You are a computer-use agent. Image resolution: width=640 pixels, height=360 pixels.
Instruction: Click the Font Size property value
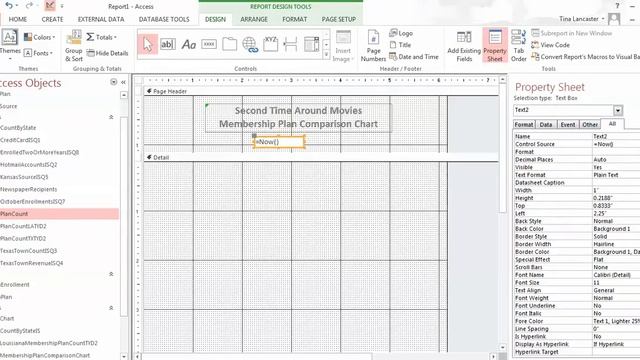[616, 282]
